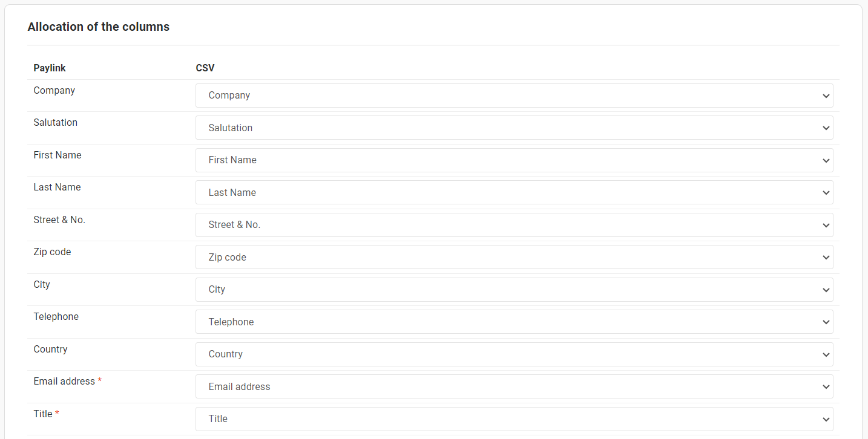The width and height of the screenshot is (868, 439).
Task: Expand the First Name column selector
Action: click(514, 160)
